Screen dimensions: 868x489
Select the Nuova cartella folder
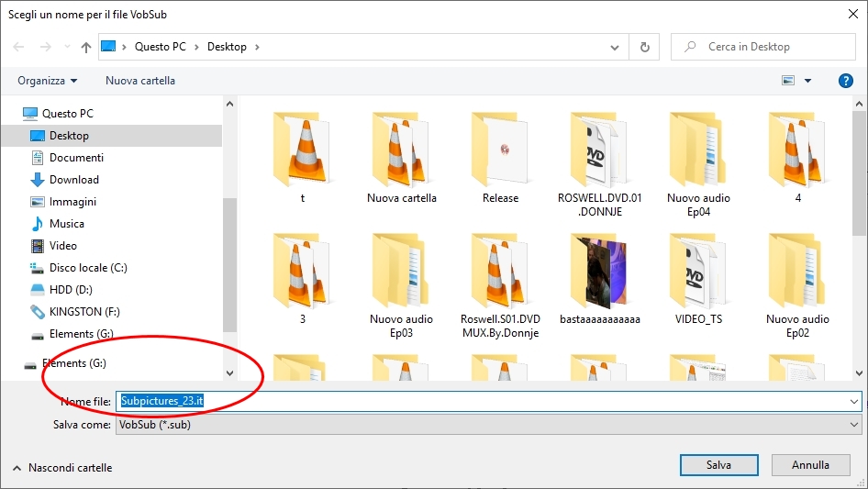point(401,158)
